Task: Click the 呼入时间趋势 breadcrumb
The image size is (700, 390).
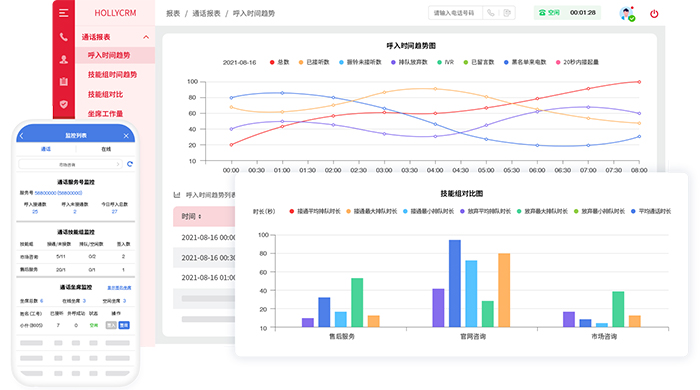Action: [254, 13]
